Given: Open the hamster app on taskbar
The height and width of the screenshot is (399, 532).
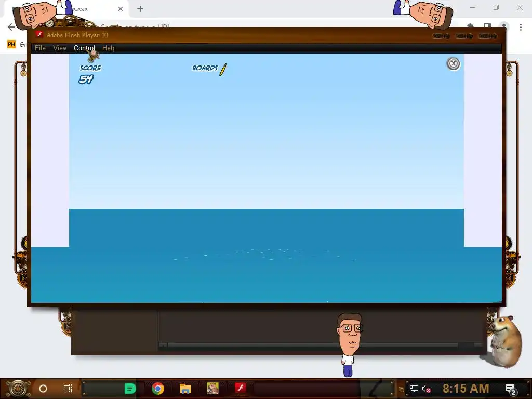Looking at the screenshot, I should (212, 389).
